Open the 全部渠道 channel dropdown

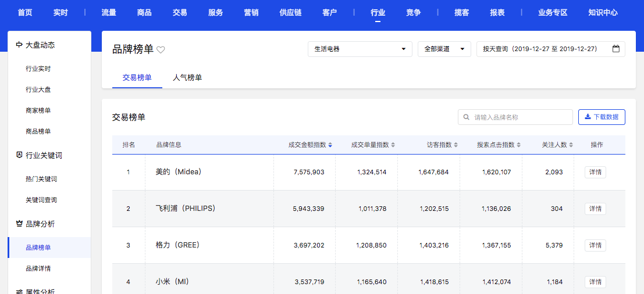[444, 49]
